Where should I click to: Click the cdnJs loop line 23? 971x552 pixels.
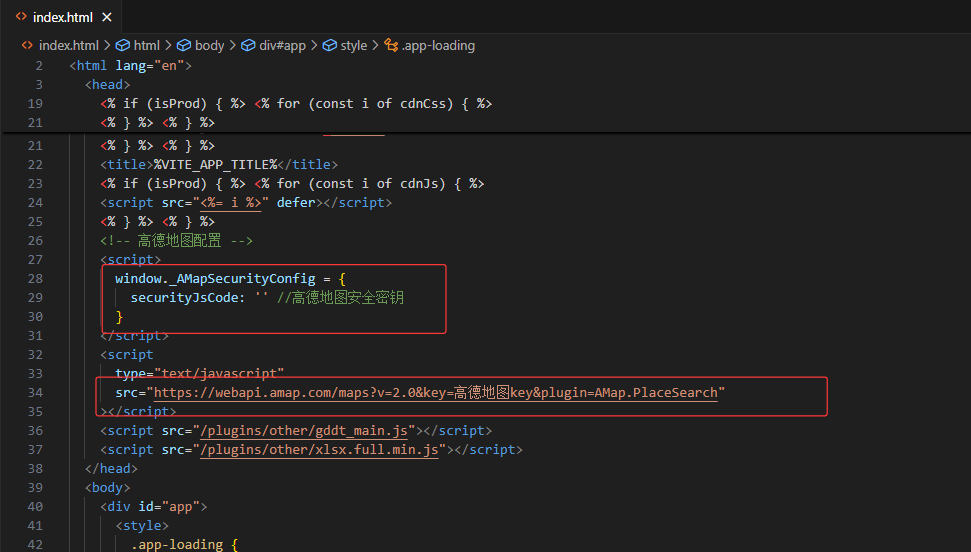[x=292, y=184]
